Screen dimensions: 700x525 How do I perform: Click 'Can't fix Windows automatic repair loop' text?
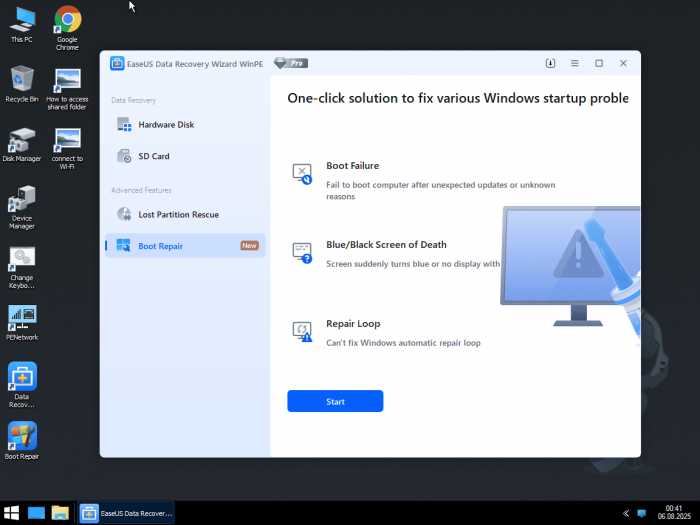click(x=403, y=343)
